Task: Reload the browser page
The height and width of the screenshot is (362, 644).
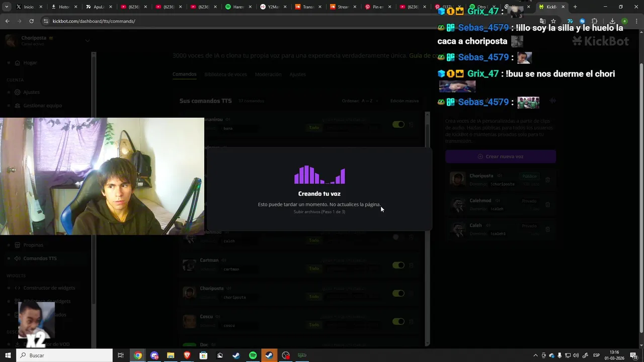Action: coord(31,21)
